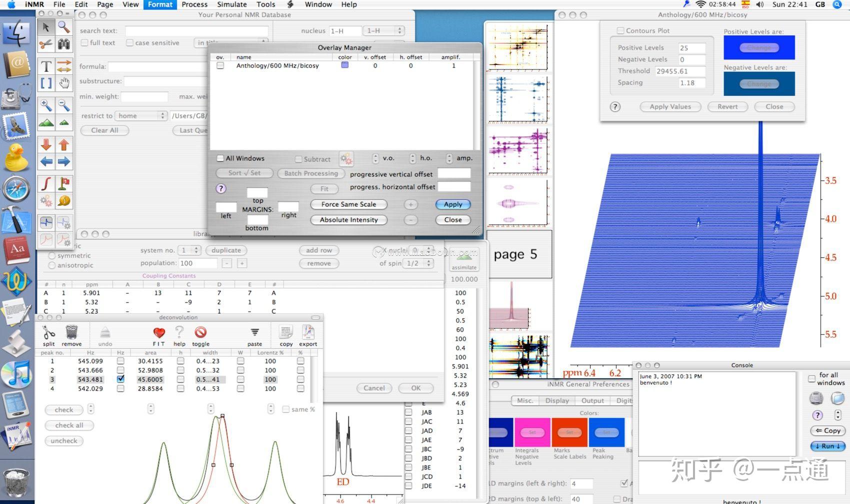Click the FIT heart icon in deconvolution
Screen dimensions: 850x504
[x=158, y=332]
